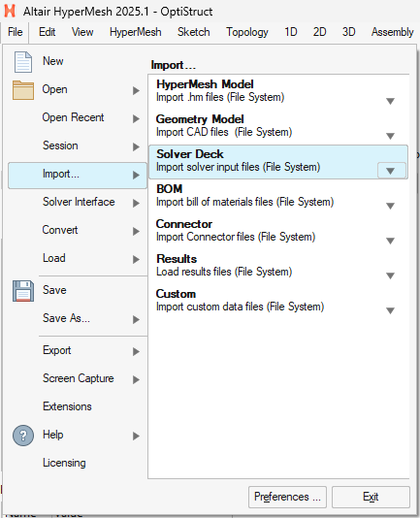Expand the Convert submenu arrow
Viewport: 420px width, 518px height.
(x=136, y=231)
